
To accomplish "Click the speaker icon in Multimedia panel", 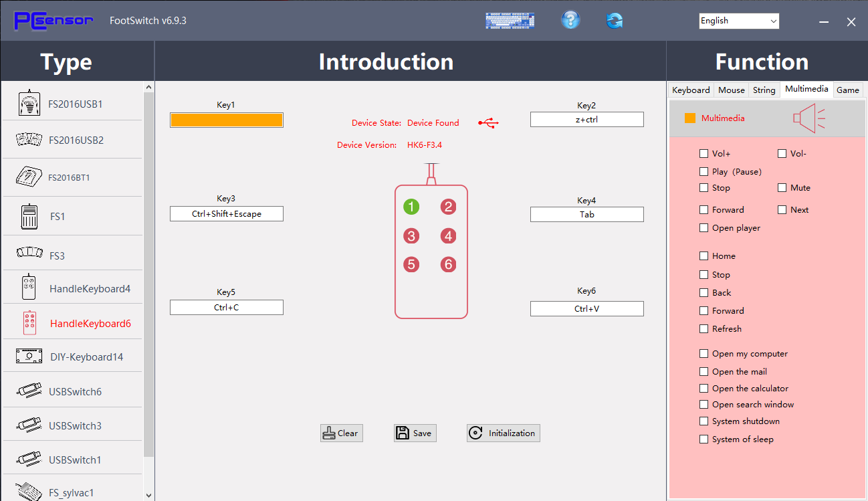I will (x=808, y=118).
